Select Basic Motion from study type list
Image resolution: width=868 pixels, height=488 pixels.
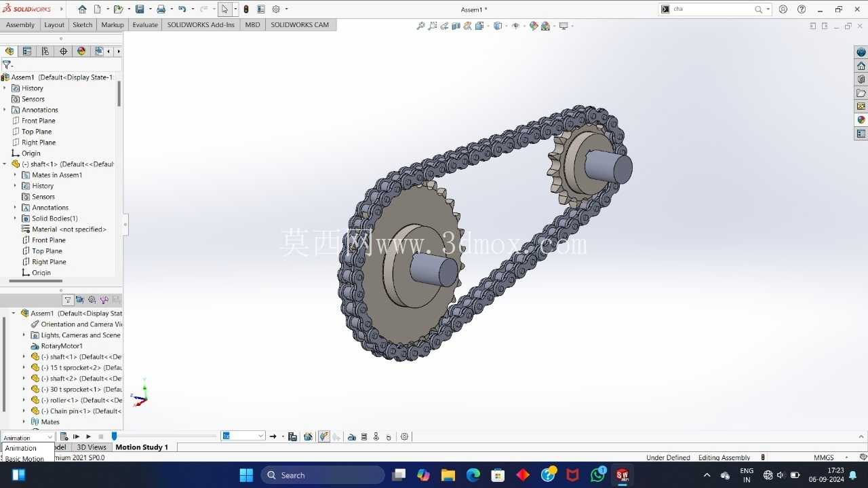pyautogui.click(x=25, y=459)
